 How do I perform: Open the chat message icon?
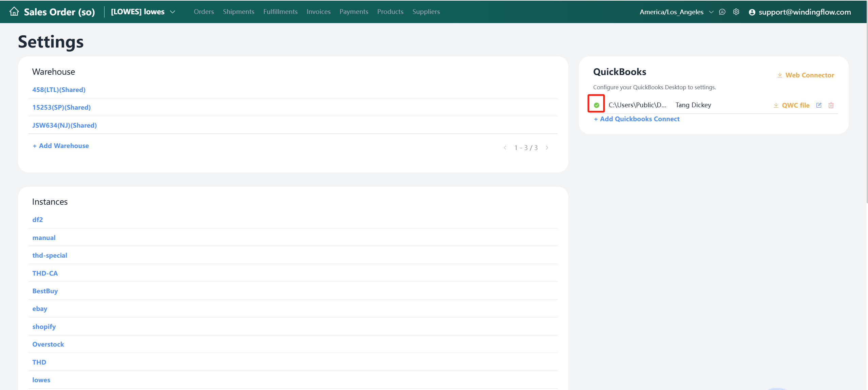pos(722,12)
